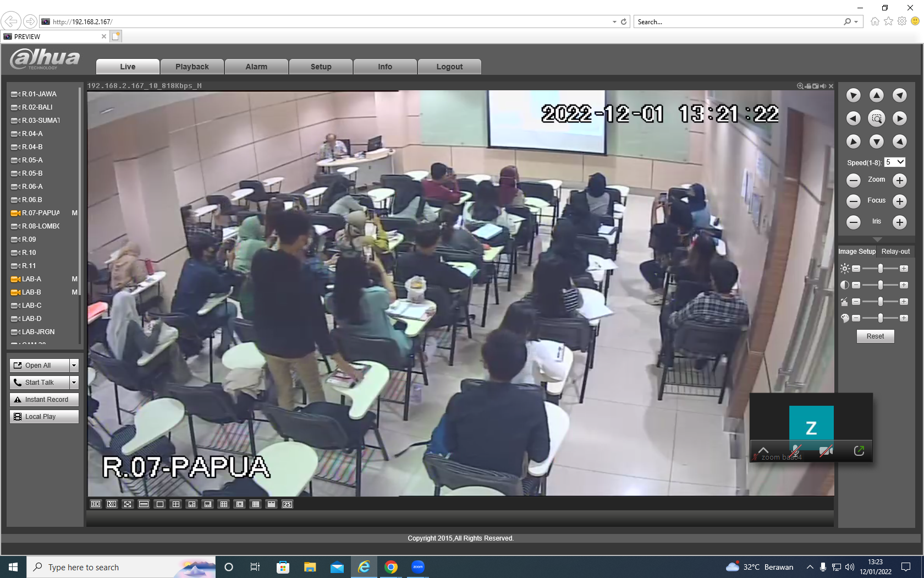Move PTZ camera diagonally up-left
The image size is (924, 578).
coord(854,95)
